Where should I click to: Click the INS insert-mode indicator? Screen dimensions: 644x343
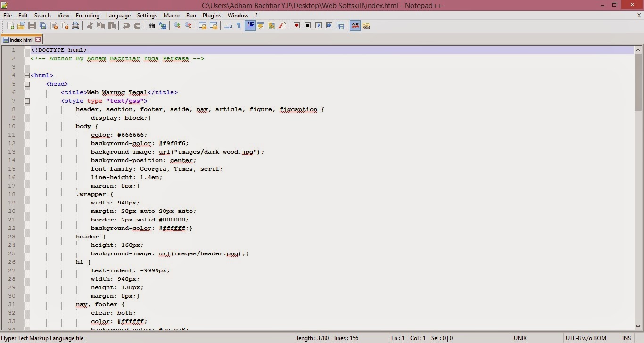pyautogui.click(x=626, y=338)
